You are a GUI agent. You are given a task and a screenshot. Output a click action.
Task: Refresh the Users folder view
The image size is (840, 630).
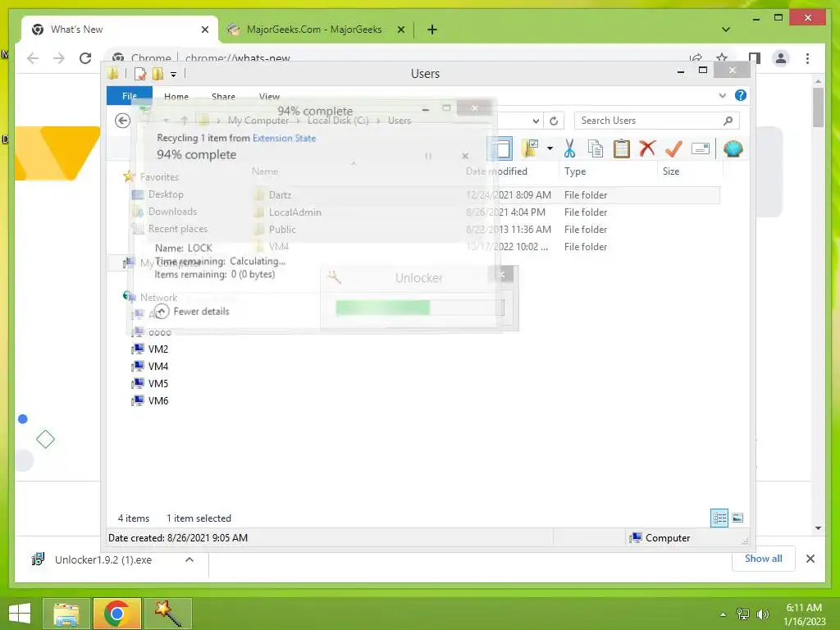coord(554,121)
